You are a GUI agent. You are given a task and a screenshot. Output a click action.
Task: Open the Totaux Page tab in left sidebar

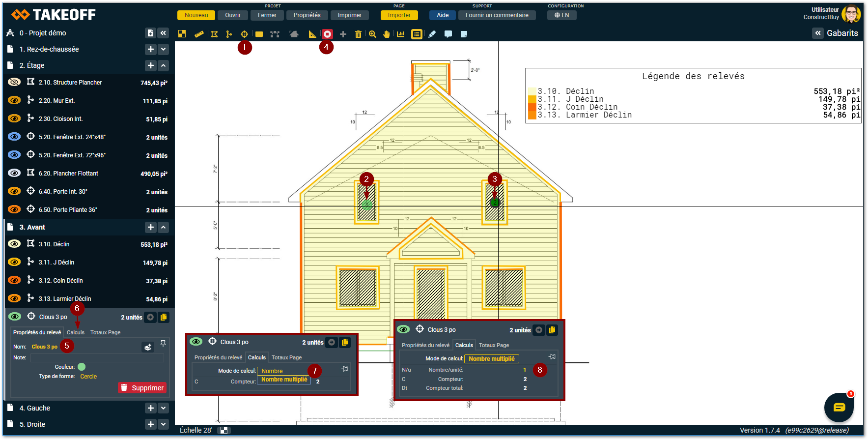pos(105,332)
